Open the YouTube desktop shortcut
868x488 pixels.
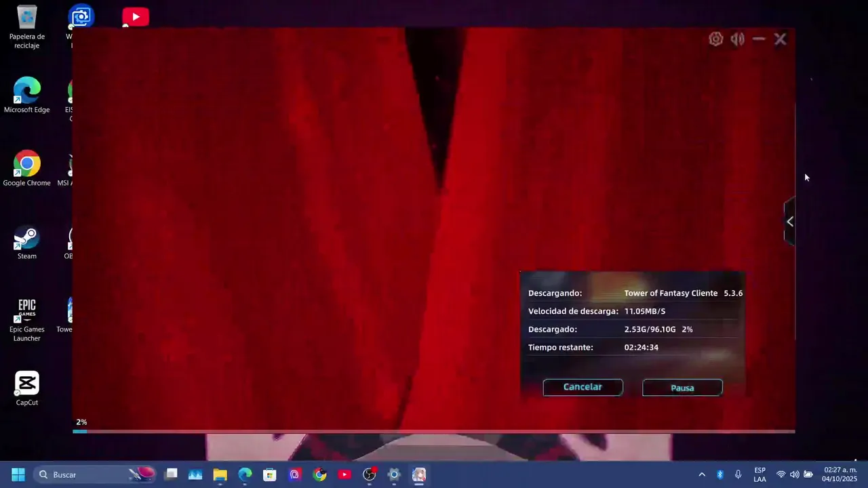[x=136, y=17]
